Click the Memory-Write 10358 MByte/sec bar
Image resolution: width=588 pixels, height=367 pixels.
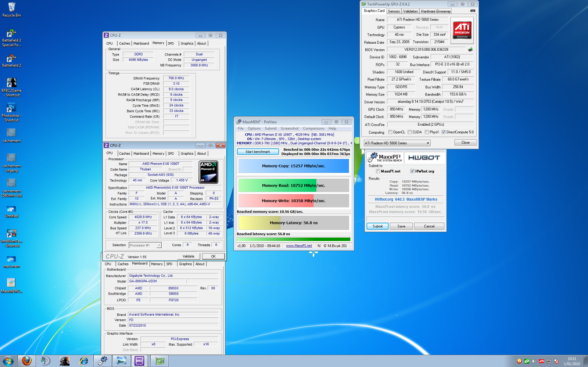pyautogui.click(x=294, y=201)
